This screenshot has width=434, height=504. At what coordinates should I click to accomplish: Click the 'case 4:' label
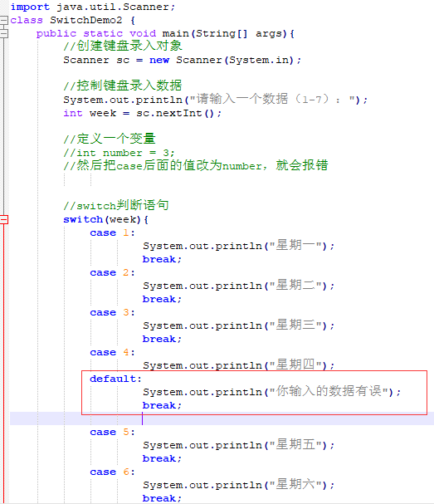(112, 352)
